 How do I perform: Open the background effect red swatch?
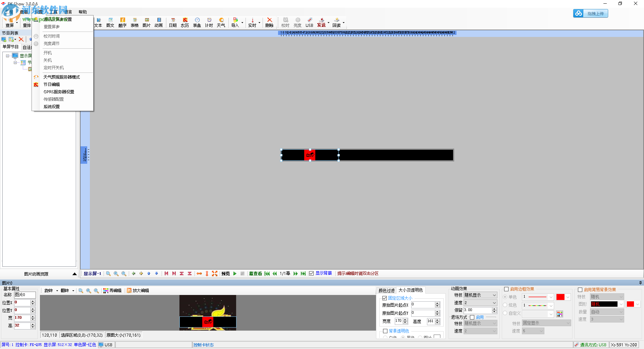633,304
